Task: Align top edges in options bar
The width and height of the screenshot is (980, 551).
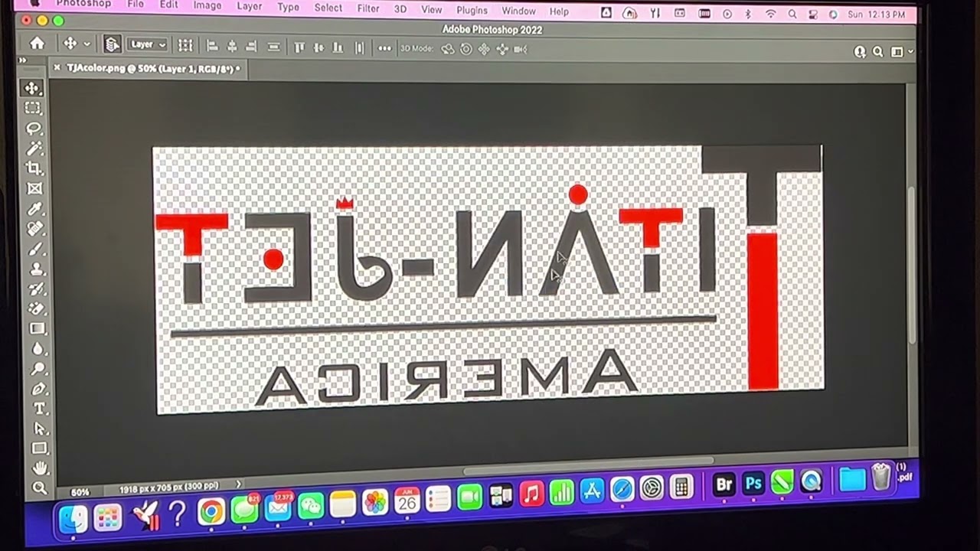Action: 299,47
